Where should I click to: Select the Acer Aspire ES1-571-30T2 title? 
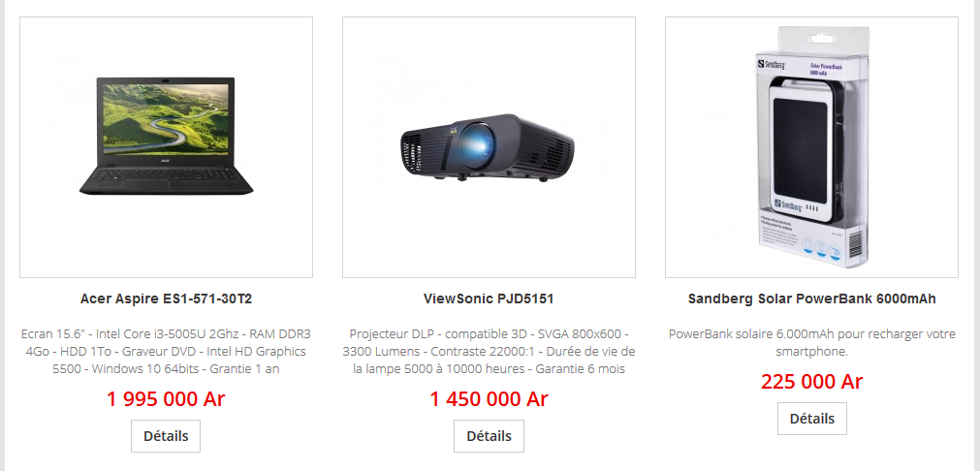pos(167,299)
